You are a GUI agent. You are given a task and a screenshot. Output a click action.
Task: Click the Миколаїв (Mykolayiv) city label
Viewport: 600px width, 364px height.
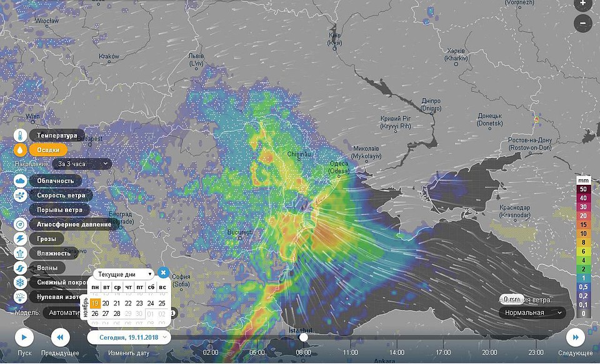pos(366,152)
